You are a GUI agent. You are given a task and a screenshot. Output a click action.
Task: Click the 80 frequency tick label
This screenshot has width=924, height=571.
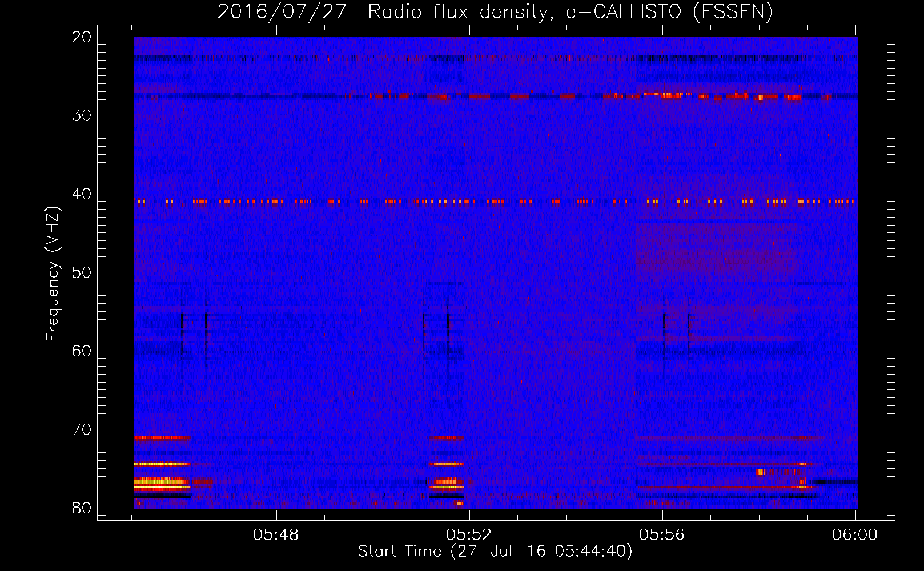pos(82,508)
